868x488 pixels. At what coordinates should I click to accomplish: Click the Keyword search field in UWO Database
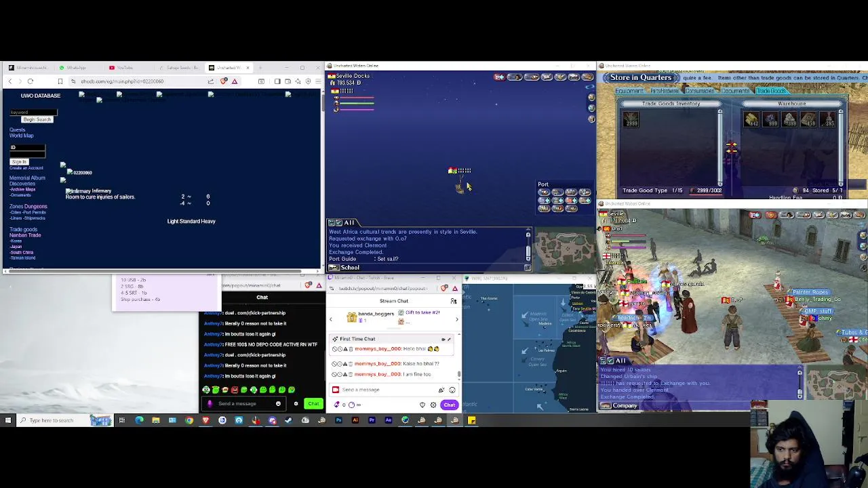[33, 113]
